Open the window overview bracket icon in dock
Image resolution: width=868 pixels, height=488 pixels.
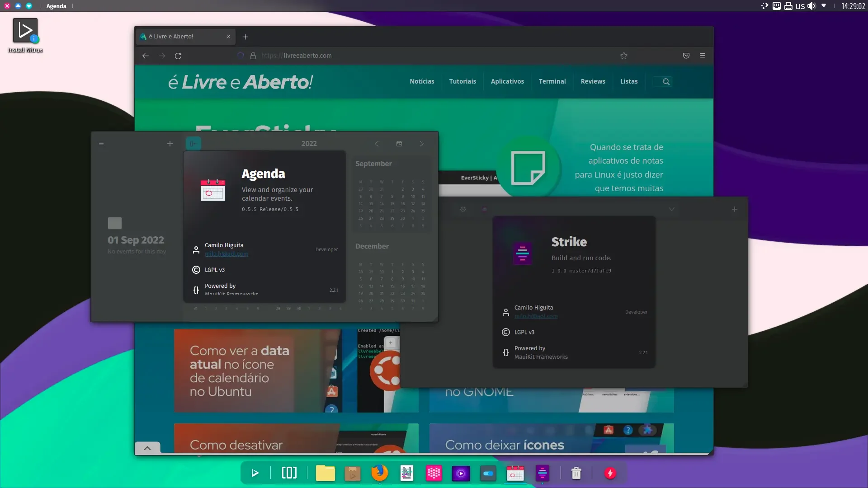[x=289, y=473]
